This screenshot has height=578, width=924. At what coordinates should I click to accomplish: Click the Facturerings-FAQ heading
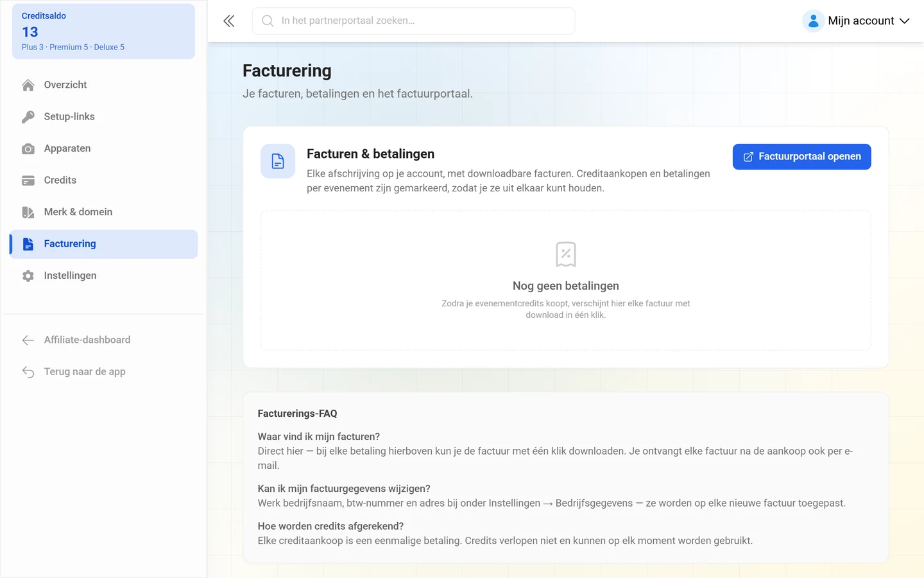pos(298,414)
